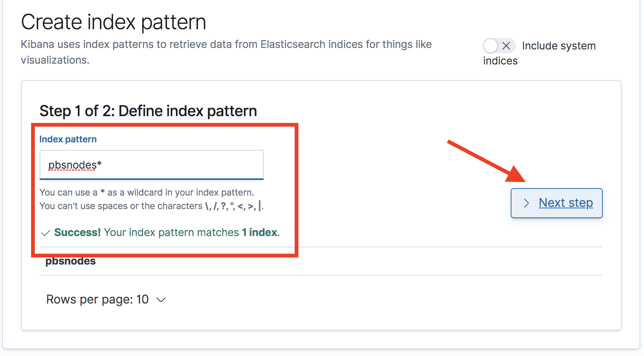Click the down chevron beside Rows per page
The image size is (644, 356).
pos(161,300)
